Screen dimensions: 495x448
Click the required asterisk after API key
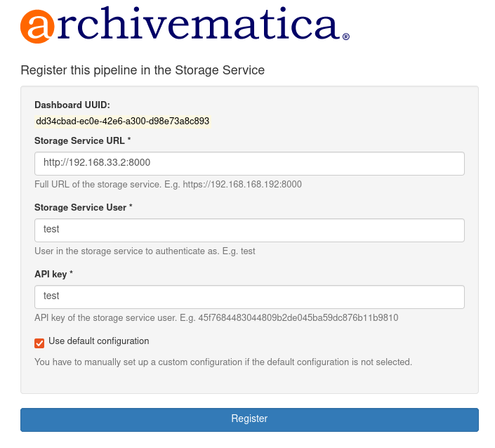coord(72,275)
